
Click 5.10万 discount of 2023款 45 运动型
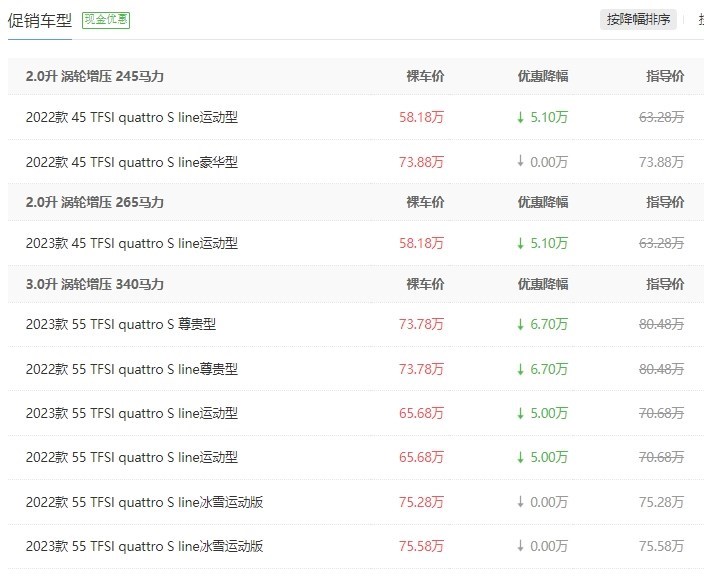pyautogui.click(x=542, y=243)
